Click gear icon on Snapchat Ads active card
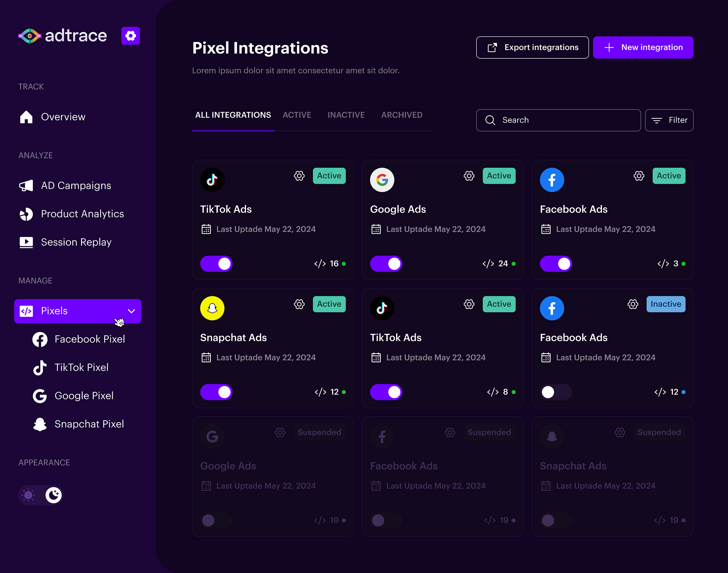Viewport: 728px width, 573px height. [x=299, y=304]
